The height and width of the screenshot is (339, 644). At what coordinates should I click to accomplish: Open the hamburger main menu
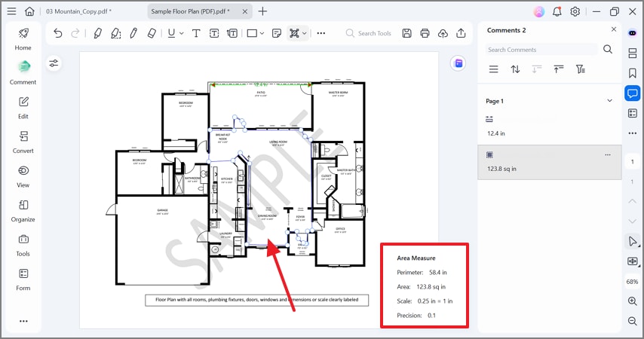coord(11,11)
